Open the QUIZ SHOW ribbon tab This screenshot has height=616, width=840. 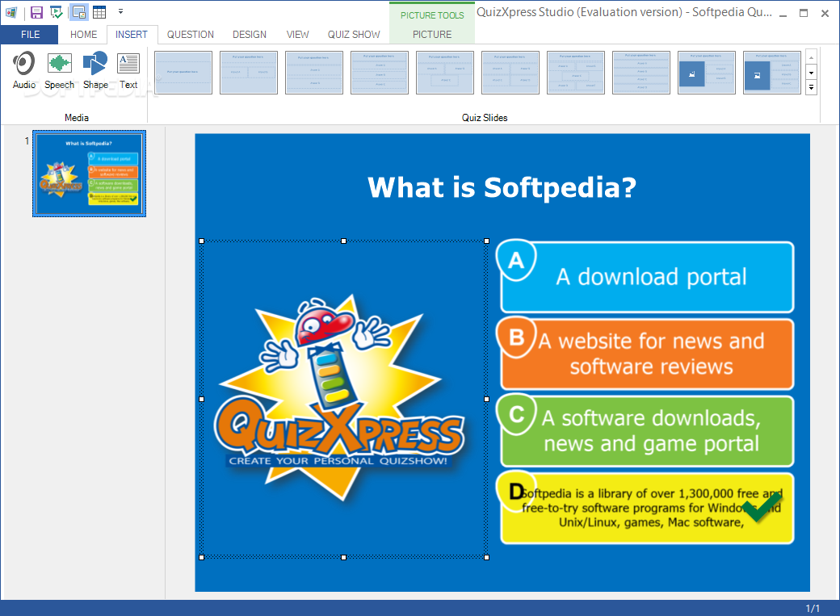tap(354, 34)
